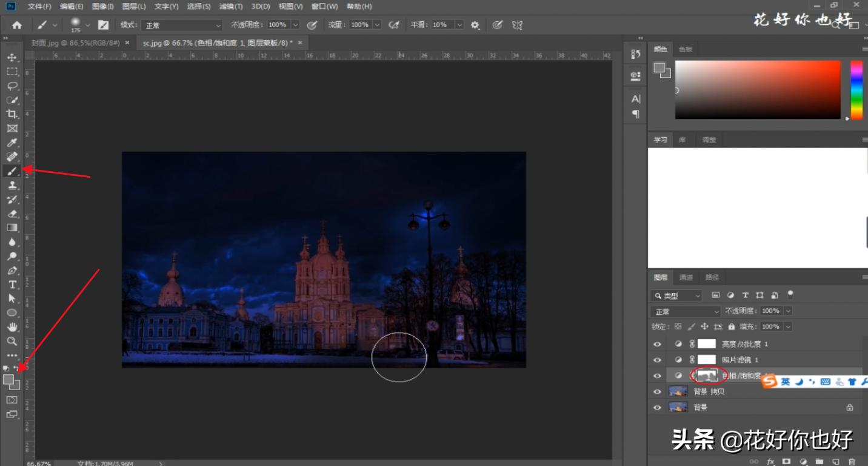This screenshot has width=868, height=466.
Task: Switch to the 通道 panel tab
Action: pos(686,277)
